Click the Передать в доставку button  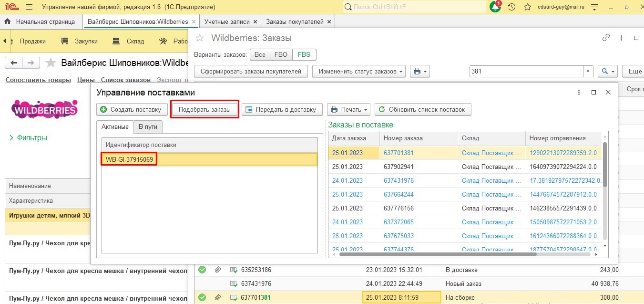point(282,109)
